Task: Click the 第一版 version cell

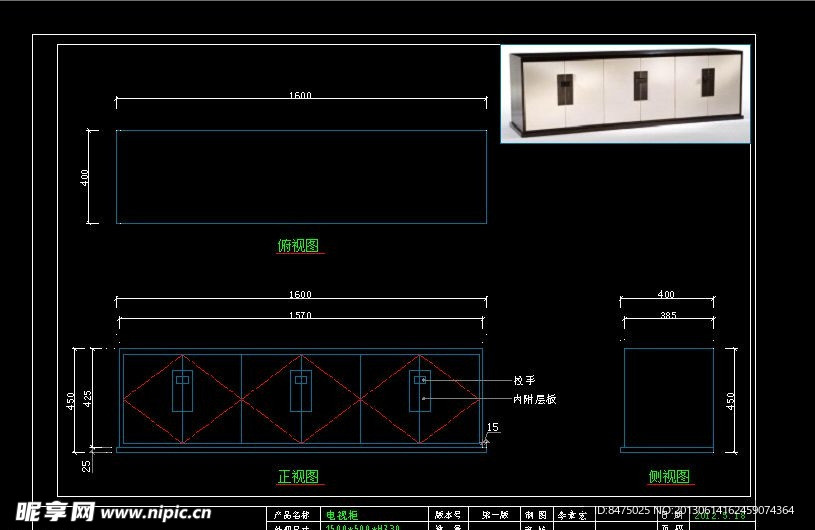Action: 495,515
